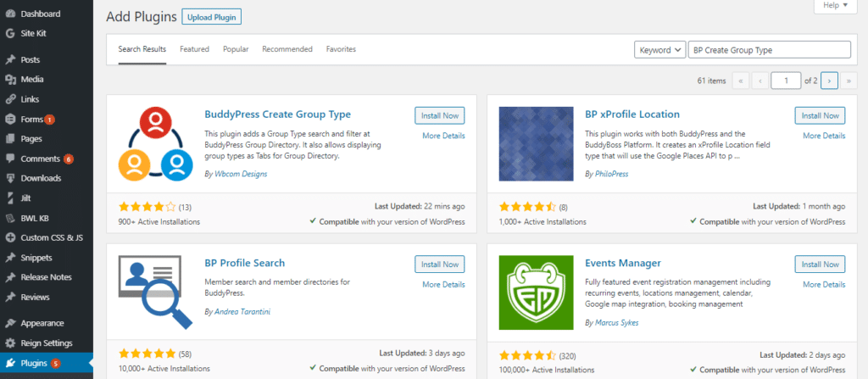
Task: Click the Media library icon
Action: click(10, 80)
